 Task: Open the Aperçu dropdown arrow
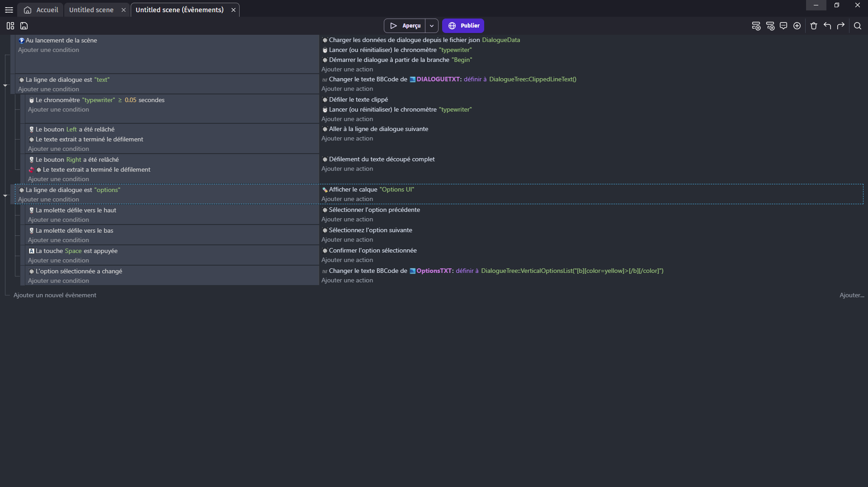(432, 25)
